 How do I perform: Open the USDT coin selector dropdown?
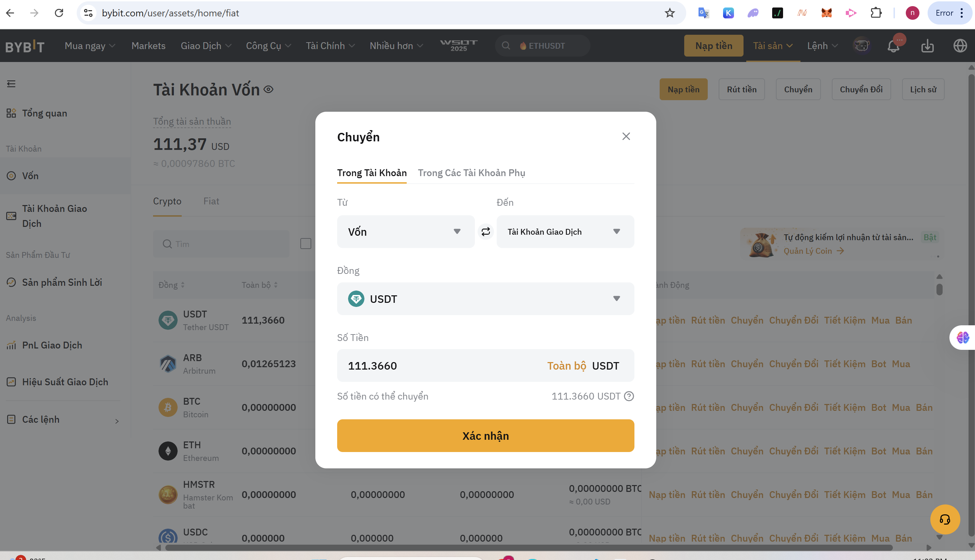(485, 299)
